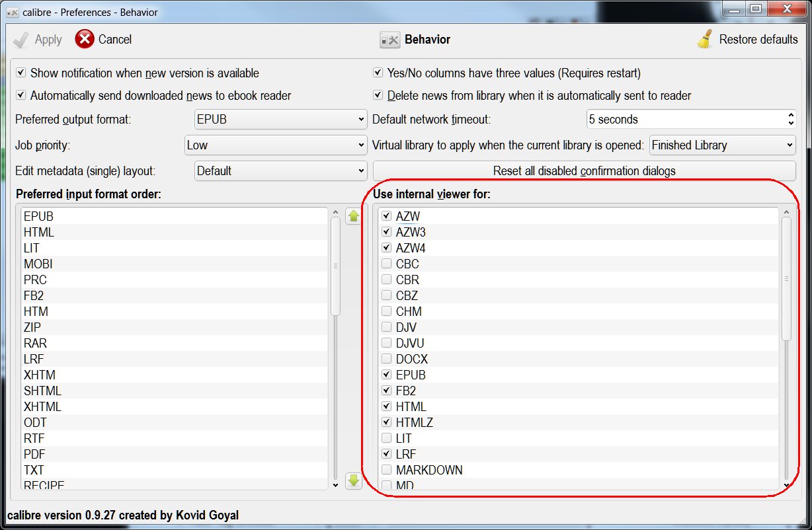Click the green move-down arrow icon
This screenshot has height=530, width=812.
[x=354, y=480]
